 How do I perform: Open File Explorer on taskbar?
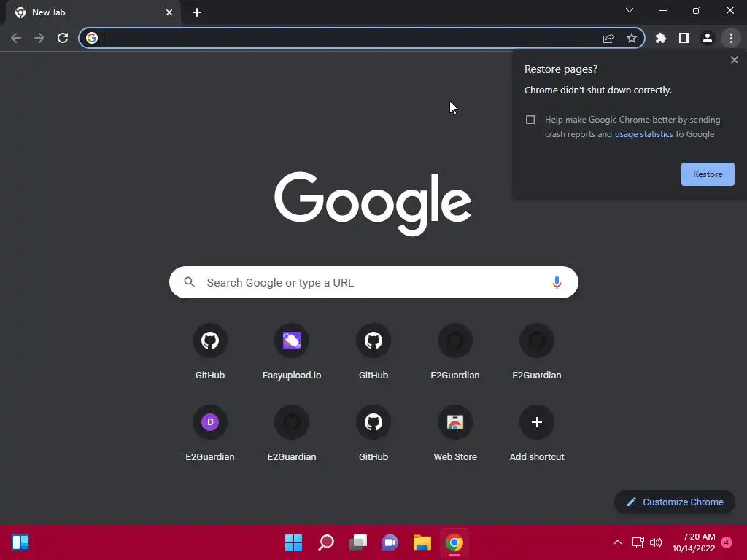coord(422,542)
